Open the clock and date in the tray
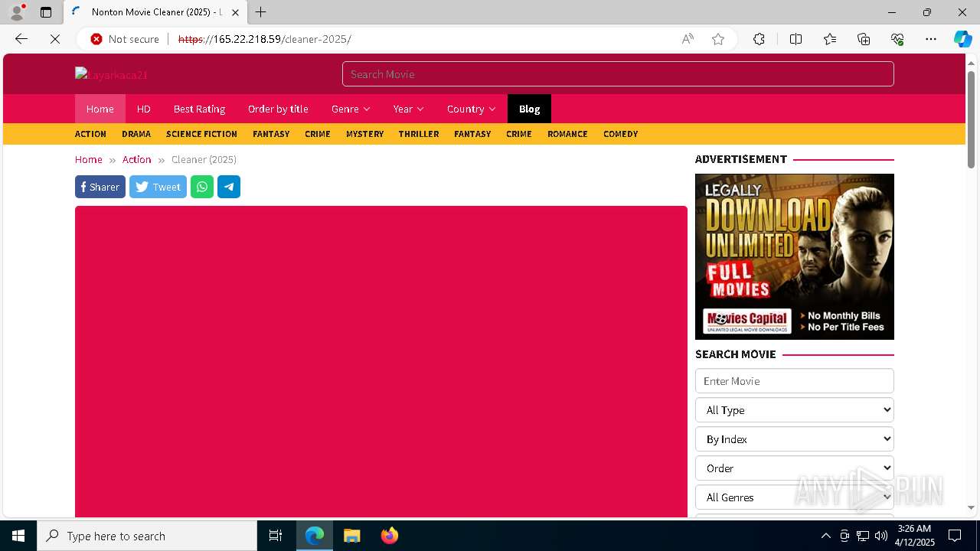This screenshot has width=980, height=551. pos(914,536)
